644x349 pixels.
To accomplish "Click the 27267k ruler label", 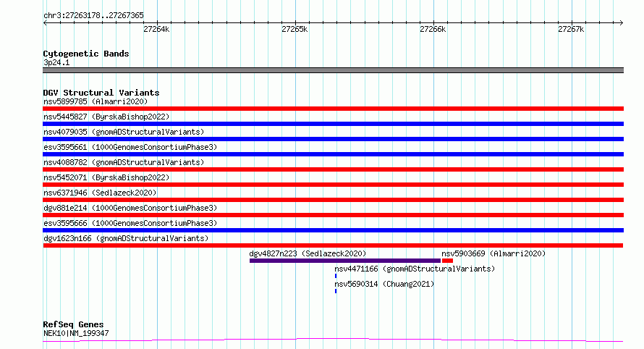I will [571, 29].
